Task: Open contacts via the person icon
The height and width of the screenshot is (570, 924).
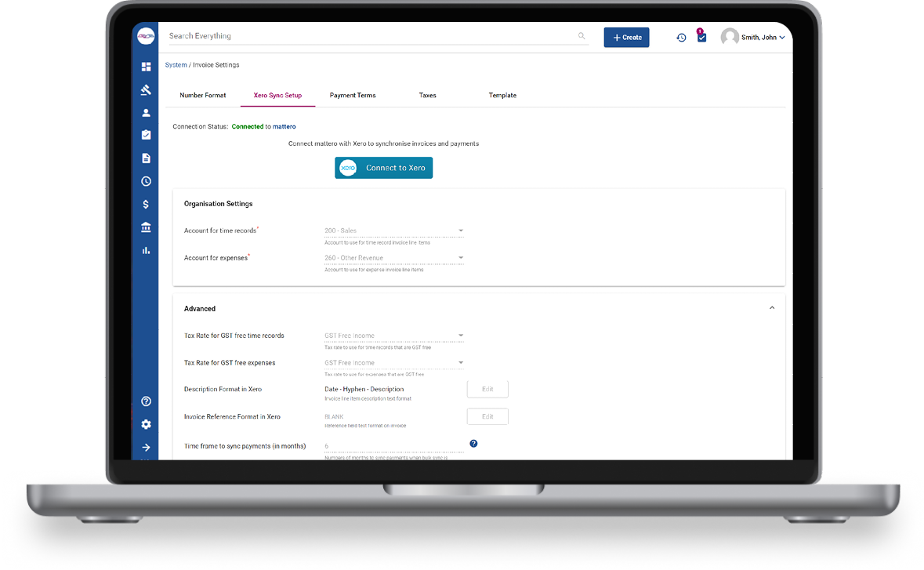Action: click(146, 113)
